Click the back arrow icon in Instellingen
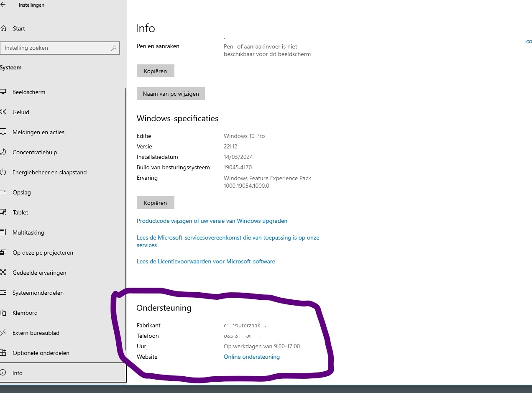The height and width of the screenshot is (393, 532). 3,5
